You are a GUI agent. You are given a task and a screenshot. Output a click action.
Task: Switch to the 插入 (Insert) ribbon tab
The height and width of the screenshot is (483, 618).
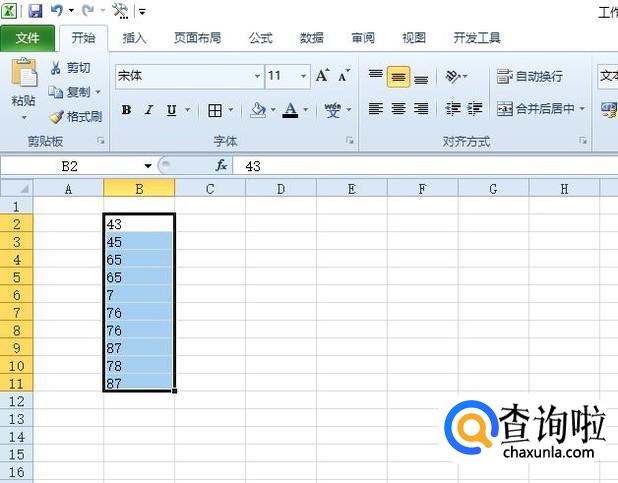[134, 38]
